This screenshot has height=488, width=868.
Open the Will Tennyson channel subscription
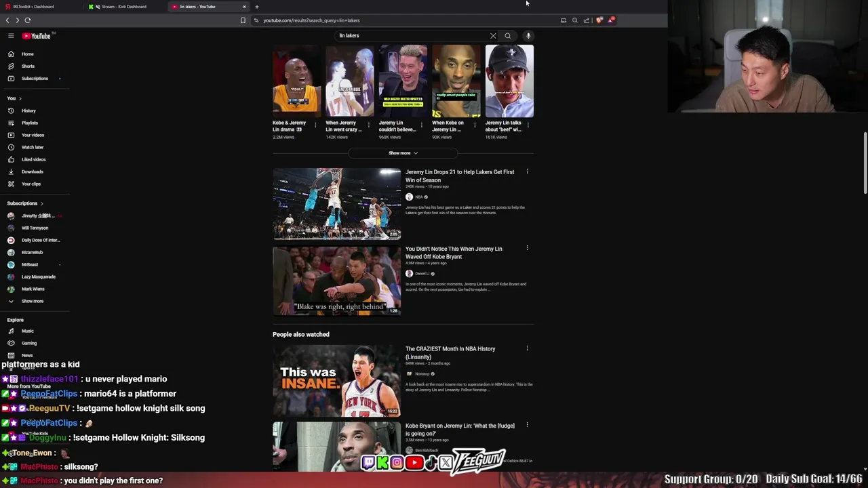(x=34, y=228)
